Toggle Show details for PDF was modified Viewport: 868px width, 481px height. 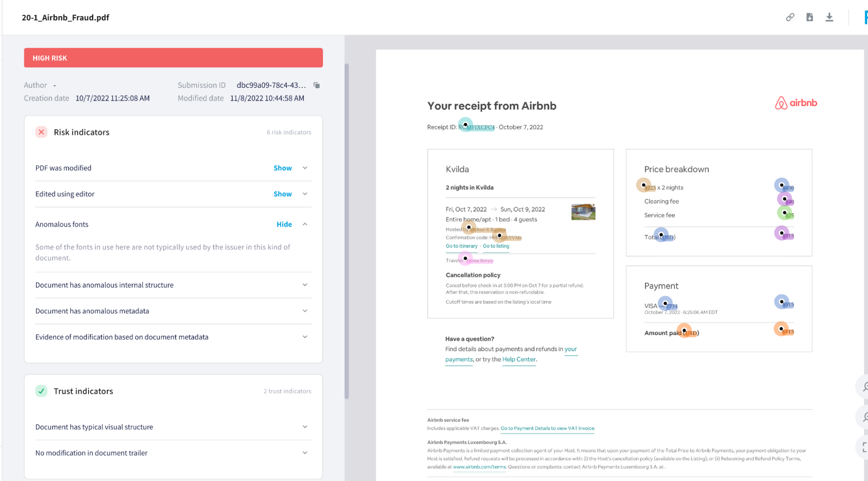pos(282,168)
